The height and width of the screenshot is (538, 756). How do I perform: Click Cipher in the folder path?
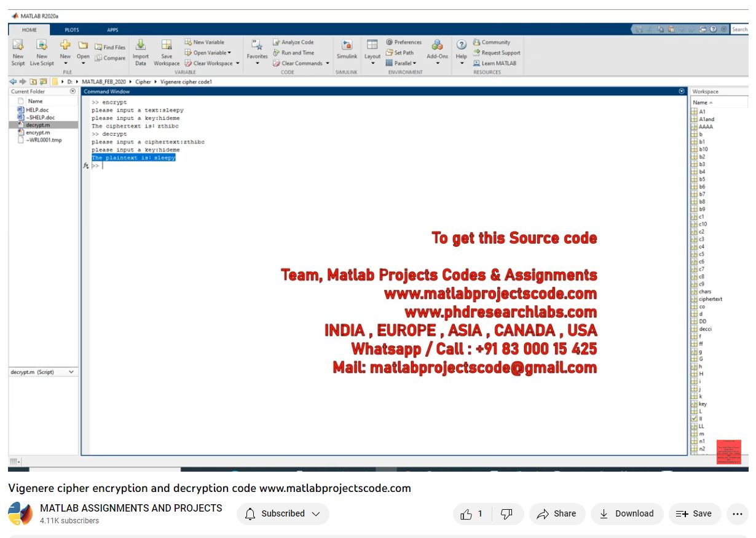coord(143,82)
